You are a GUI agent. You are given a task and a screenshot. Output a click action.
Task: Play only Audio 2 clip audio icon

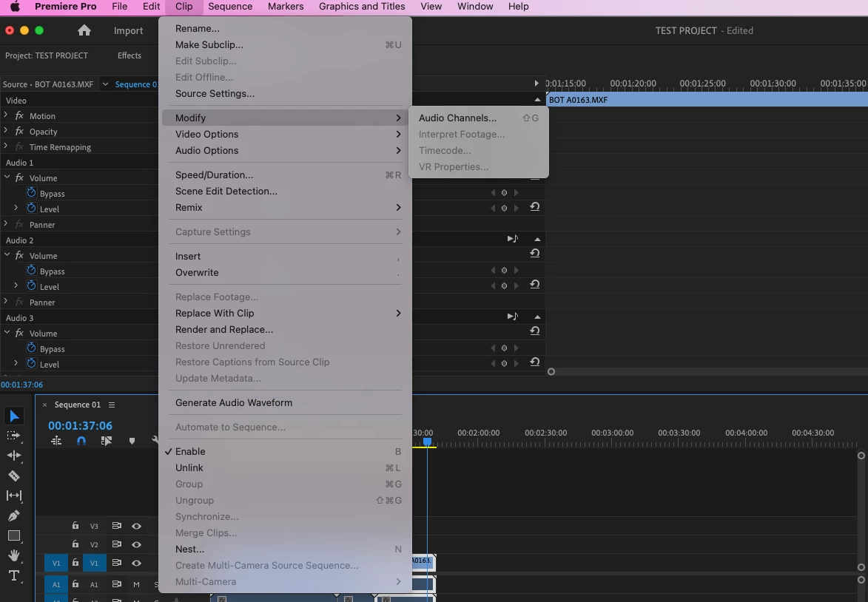coord(513,238)
